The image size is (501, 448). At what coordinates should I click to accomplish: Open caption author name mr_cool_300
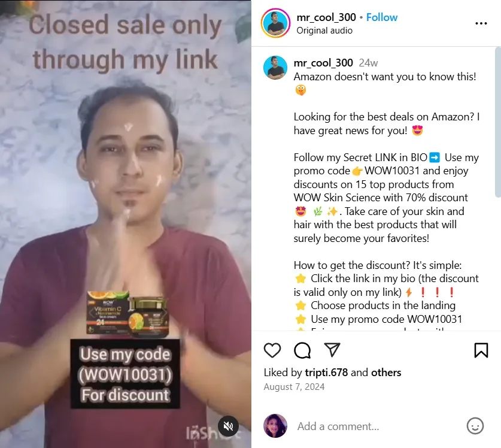click(323, 63)
